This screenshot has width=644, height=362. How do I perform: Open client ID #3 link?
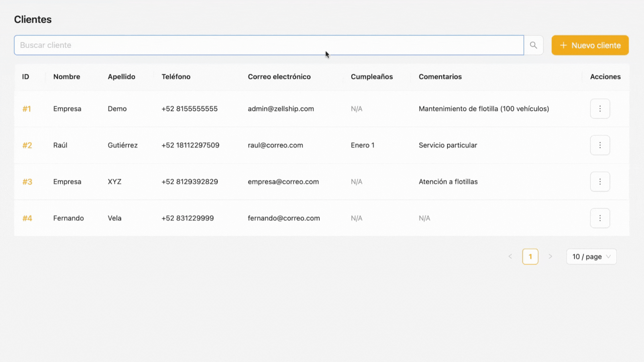(27, 182)
